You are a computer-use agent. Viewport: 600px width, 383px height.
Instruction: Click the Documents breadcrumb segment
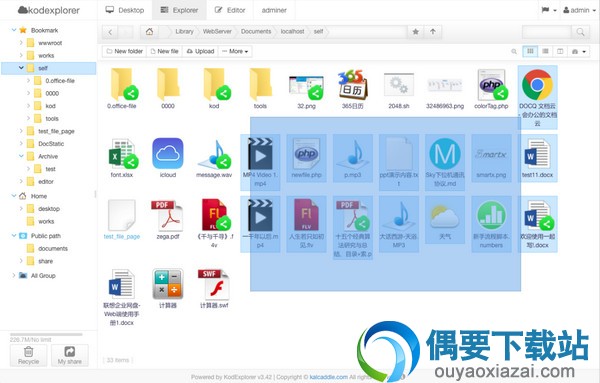(x=256, y=31)
